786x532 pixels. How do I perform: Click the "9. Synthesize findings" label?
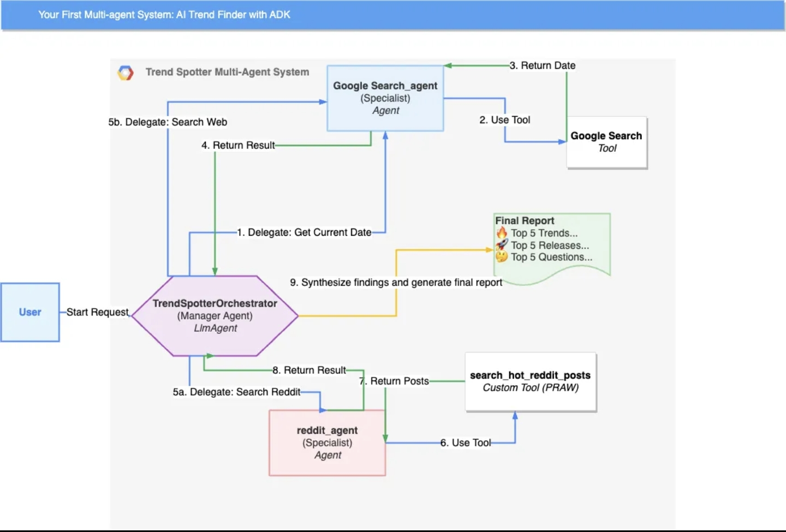tap(396, 283)
